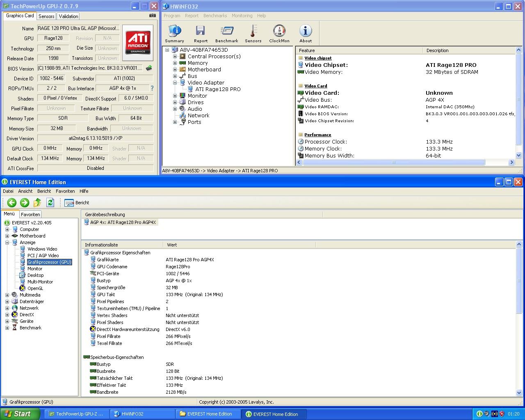Collapse the Video Adapter tree node

[175, 83]
